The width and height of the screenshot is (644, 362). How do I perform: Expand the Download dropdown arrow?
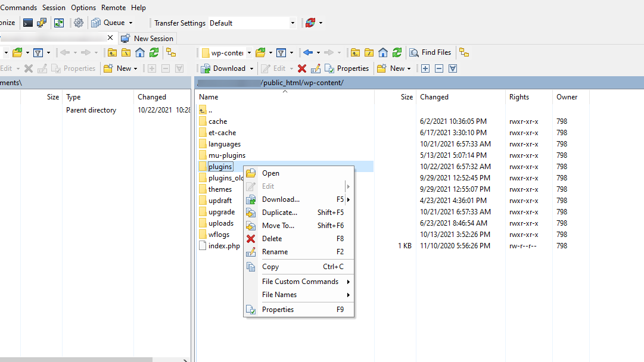click(252, 68)
